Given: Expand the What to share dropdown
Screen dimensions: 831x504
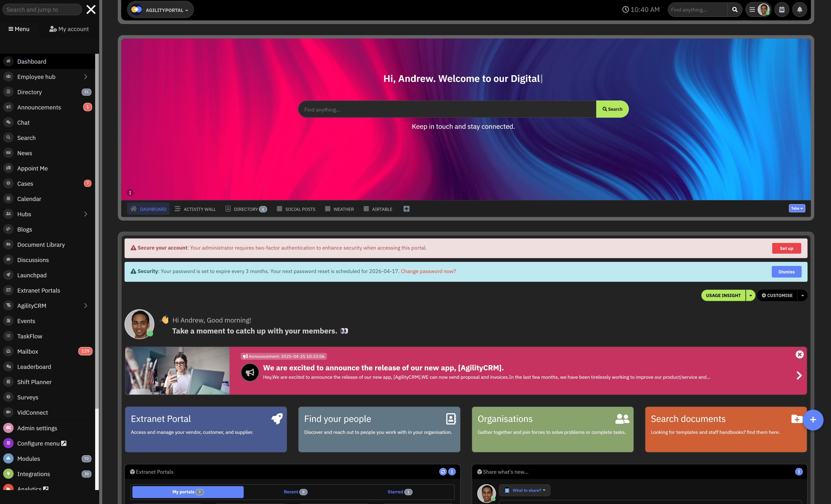Looking at the screenshot, I should click(x=526, y=490).
